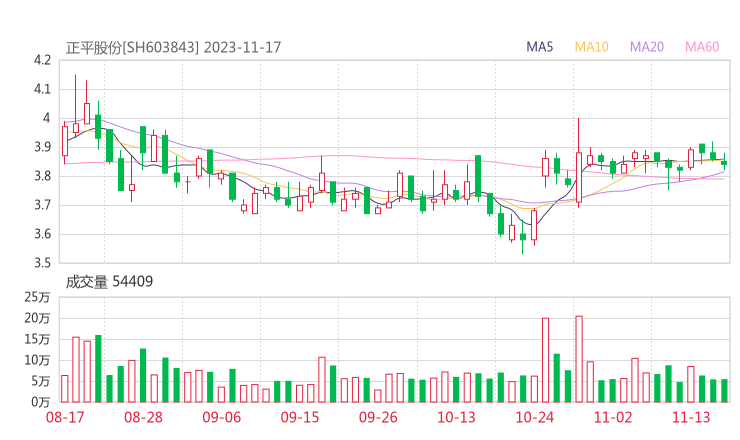
Task: Click the MA5 legend label
Action: coord(539,47)
